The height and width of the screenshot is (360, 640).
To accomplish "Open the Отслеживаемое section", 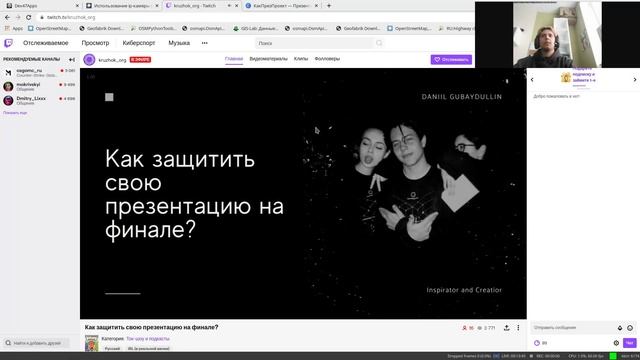I will (x=45, y=43).
